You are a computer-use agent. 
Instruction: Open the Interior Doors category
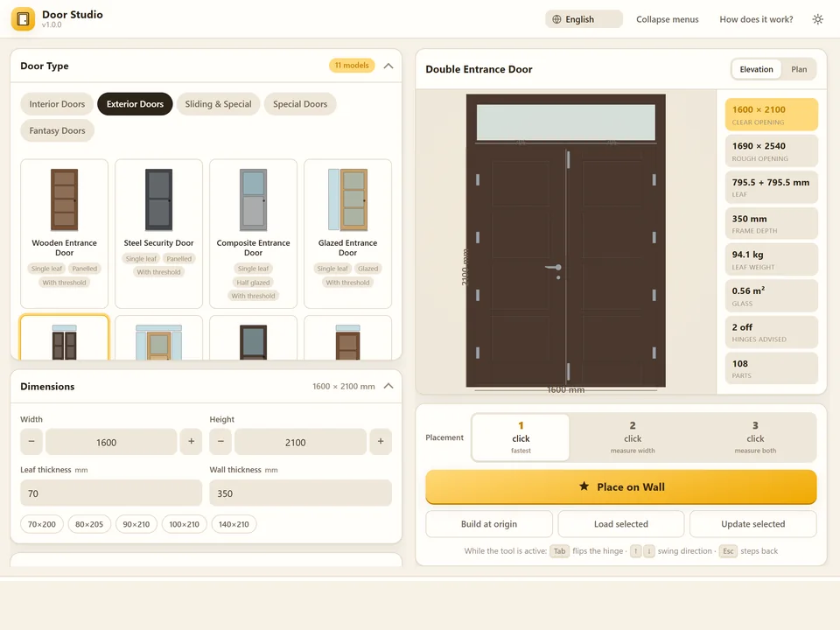point(58,104)
